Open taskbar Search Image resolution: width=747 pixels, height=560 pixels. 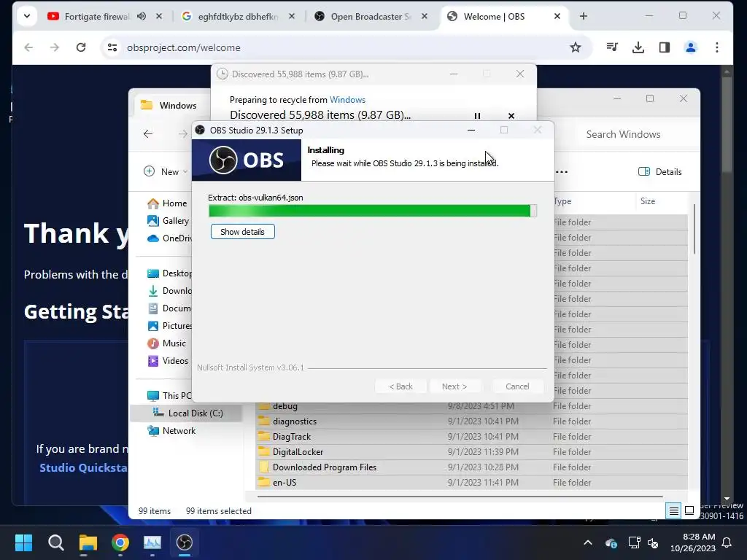click(55, 542)
